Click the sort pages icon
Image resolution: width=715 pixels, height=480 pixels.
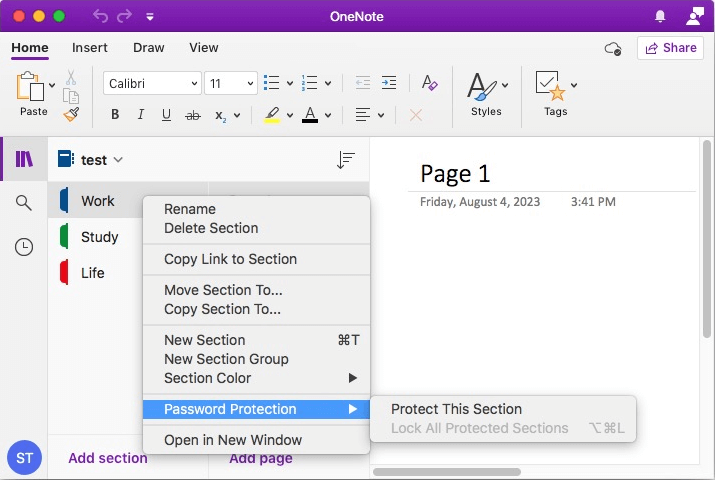click(346, 160)
